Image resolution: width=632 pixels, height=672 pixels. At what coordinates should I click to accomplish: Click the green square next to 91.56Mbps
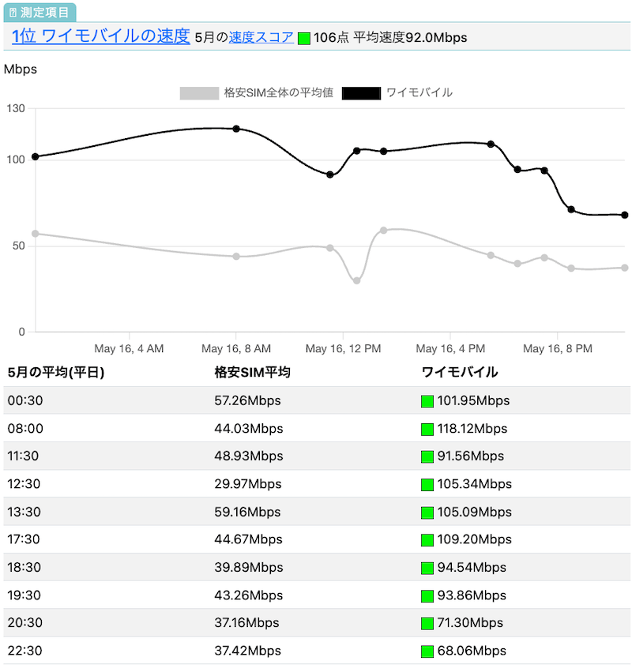coord(427,457)
